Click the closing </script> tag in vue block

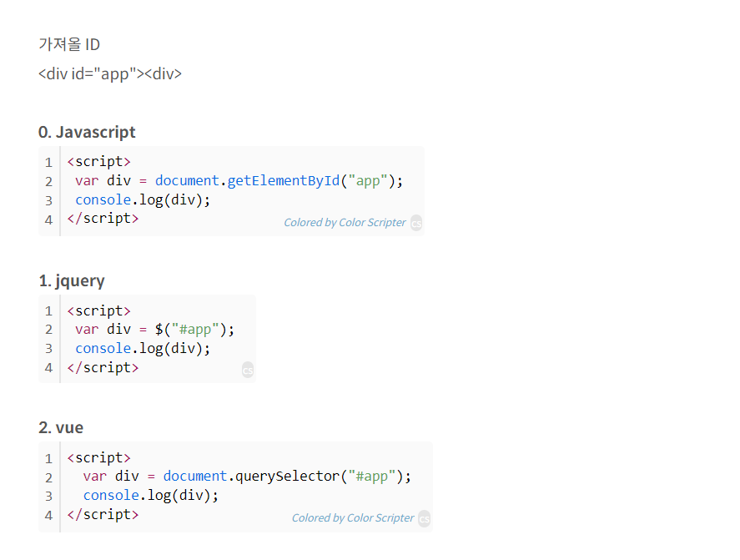coord(103,514)
